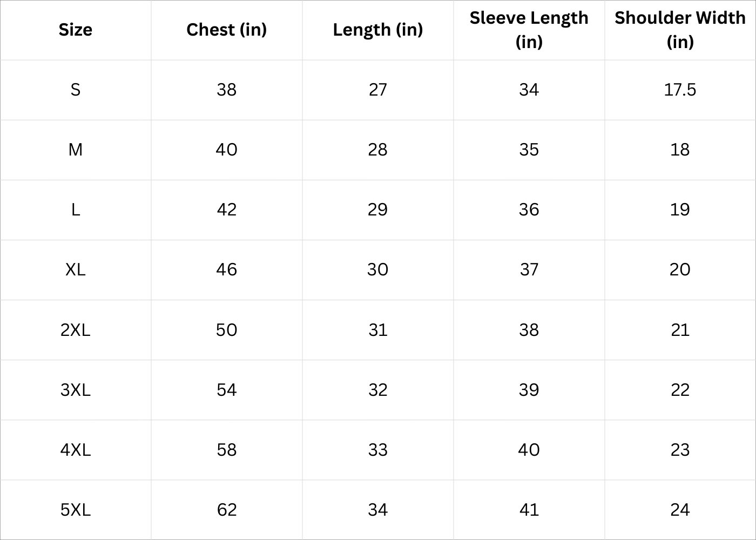This screenshot has height=540, width=756.
Task: Select the M size row label
Action: point(76,150)
